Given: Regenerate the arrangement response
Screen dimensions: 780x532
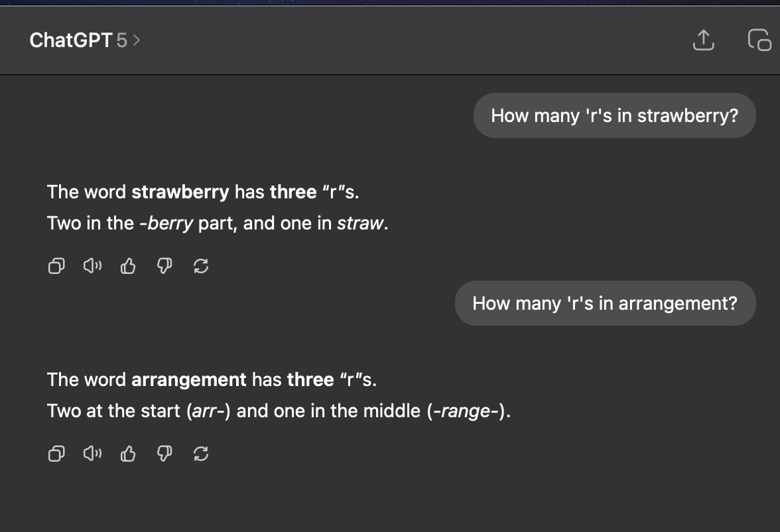Looking at the screenshot, I should coord(200,454).
